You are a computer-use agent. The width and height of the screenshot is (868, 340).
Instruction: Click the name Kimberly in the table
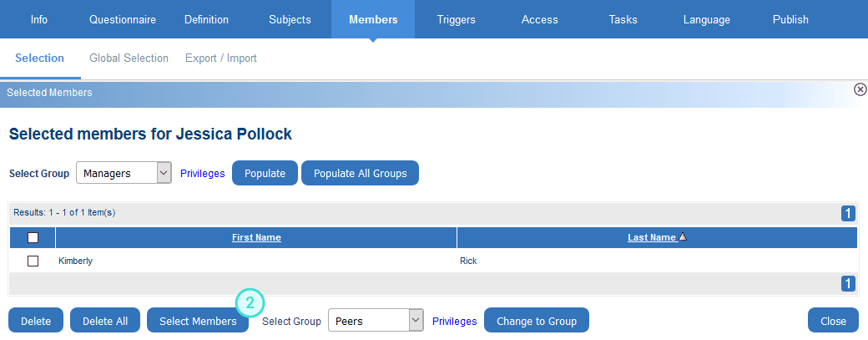click(x=75, y=261)
